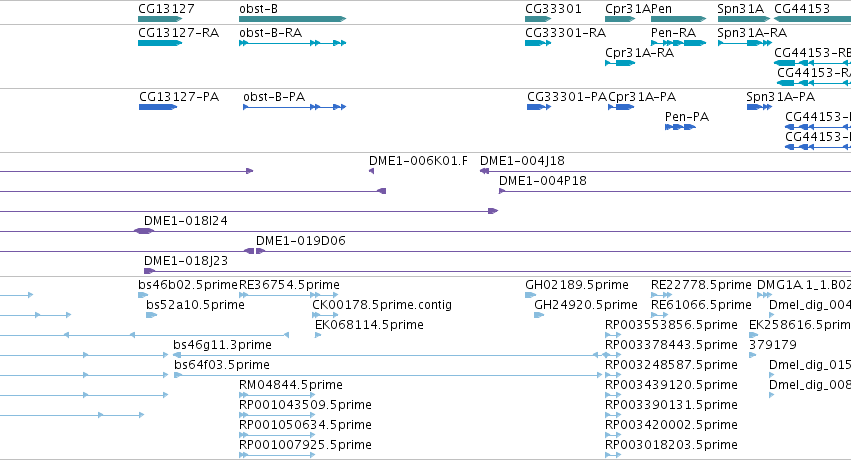Click CK00178.5prime.contig label
Screen dimensions: 851x460
click(382, 305)
